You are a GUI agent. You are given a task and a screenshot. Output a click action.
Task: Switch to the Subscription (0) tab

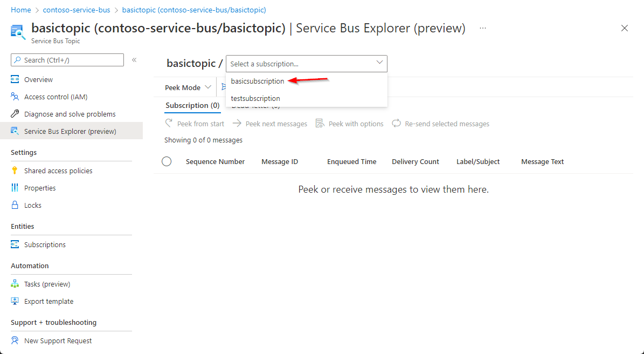(192, 106)
